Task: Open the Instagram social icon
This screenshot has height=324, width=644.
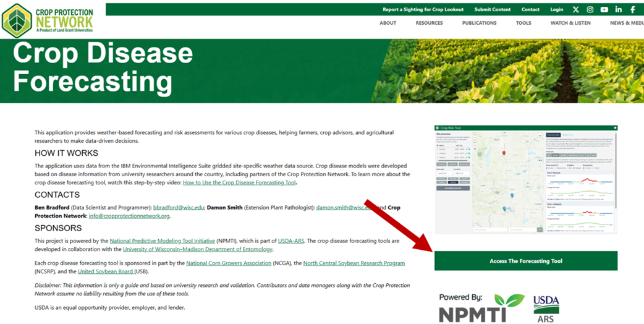Action: pyautogui.click(x=590, y=9)
